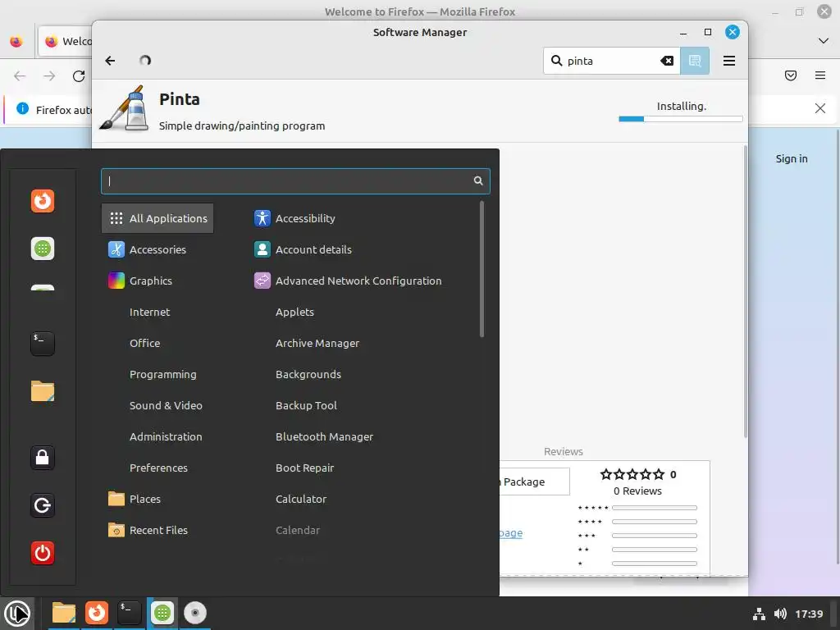Launch Terminal from menu favorites sidebar
The width and height of the screenshot is (840, 630).
click(43, 344)
